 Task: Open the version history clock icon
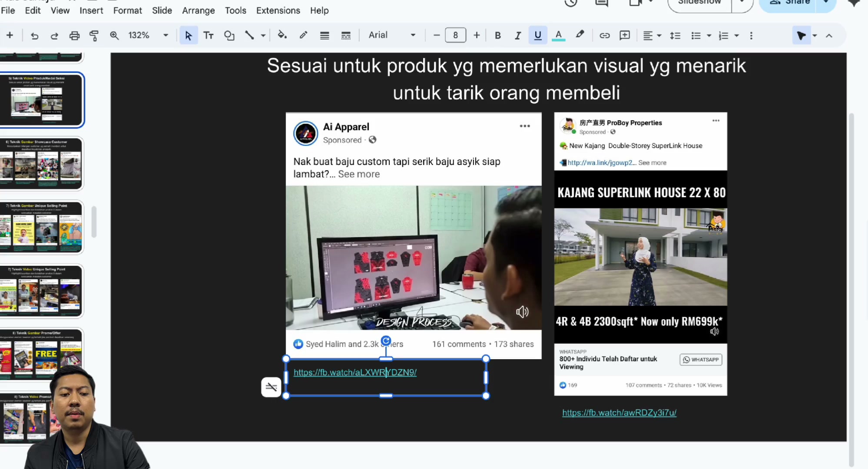click(570, 3)
